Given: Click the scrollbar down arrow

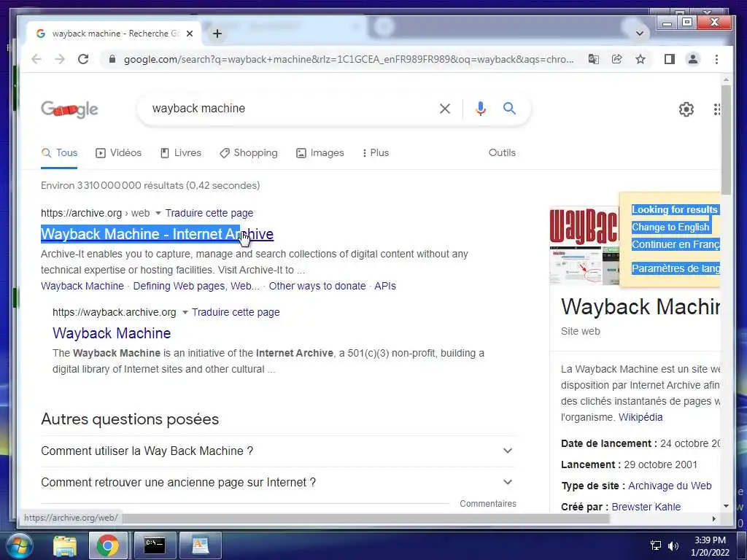Looking at the screenshot, I should click(x=726, y=506).
